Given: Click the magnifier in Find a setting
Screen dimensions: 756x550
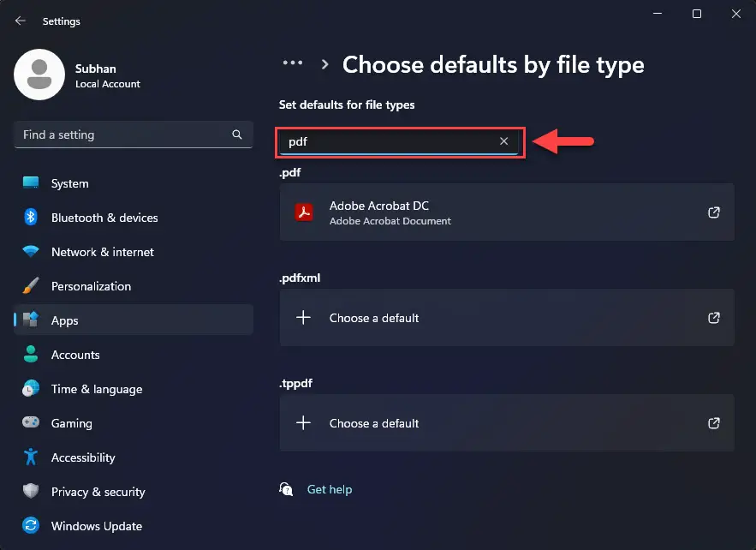Looking at the screenshot, I should pyautogui.click(x=237, y=135).
